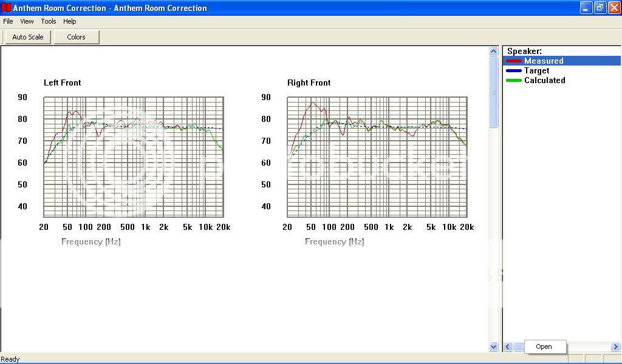Open the Help menu

pyautogui.click(x=69, y=21)
